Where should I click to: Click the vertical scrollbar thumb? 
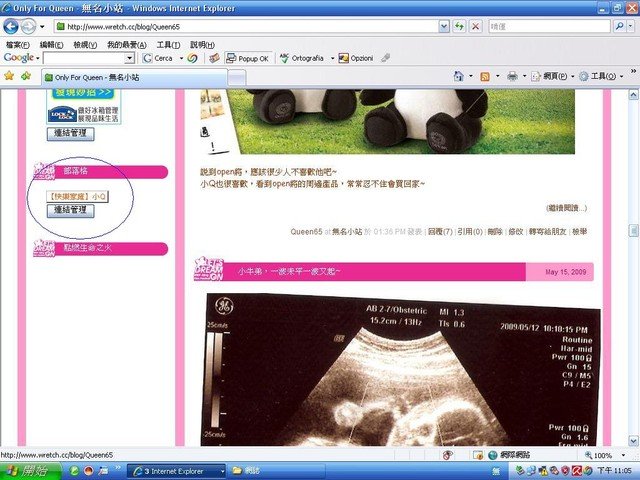pos(633,231)
